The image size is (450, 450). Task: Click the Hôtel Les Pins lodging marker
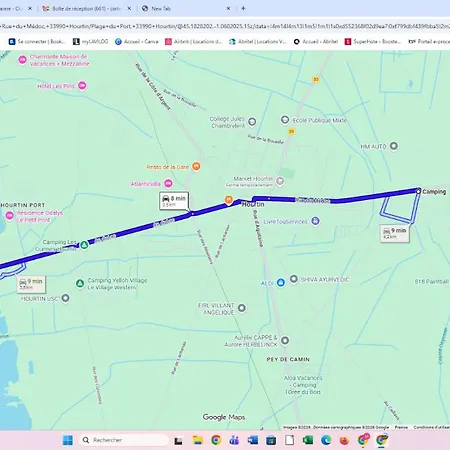[x=82, y=86]
